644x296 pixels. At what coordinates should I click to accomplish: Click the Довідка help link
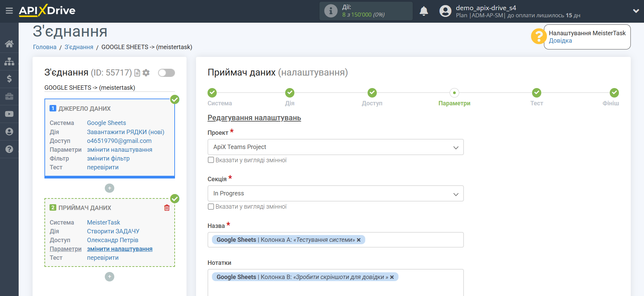(x=560, y=41)
